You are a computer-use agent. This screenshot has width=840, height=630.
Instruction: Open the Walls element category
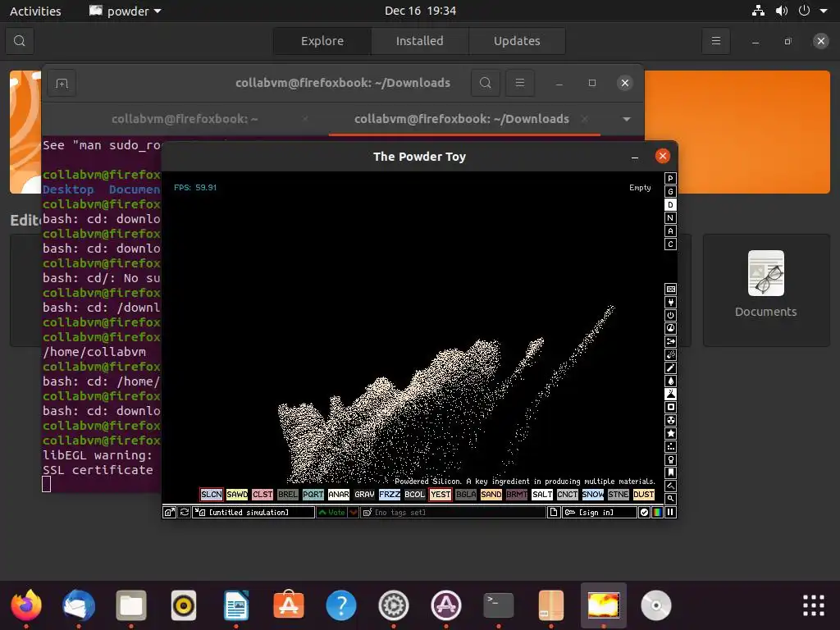(670, 290)
